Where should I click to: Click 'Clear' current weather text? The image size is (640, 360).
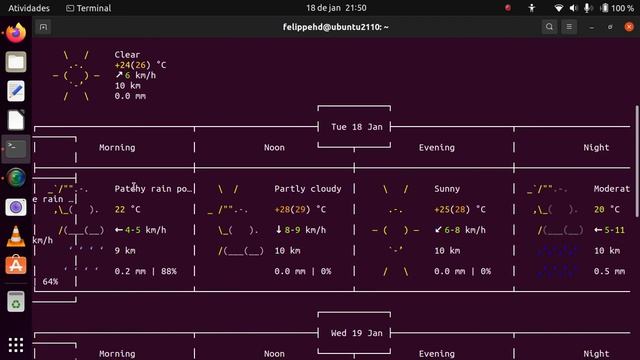[127, 55]
